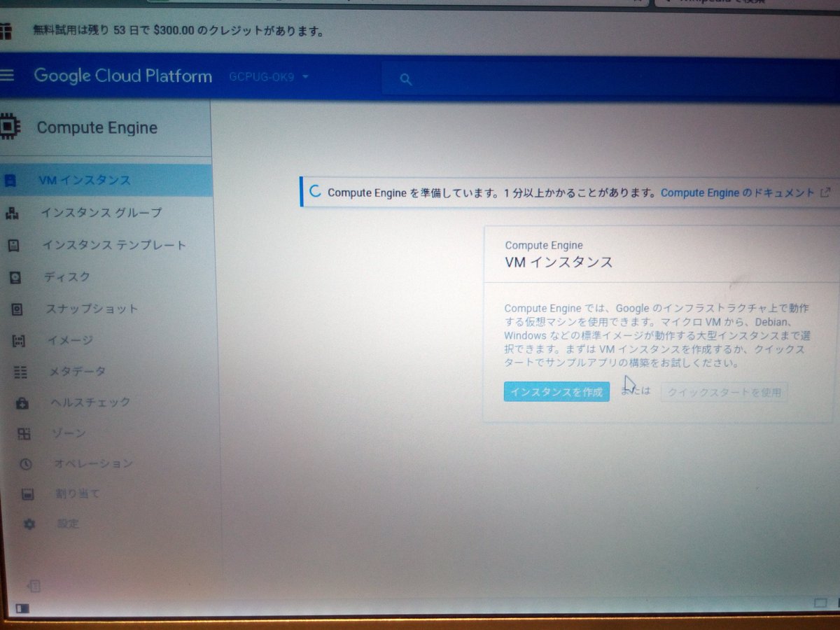Open the hamburger navigation menu
This screenshot has height=630, width=840.
tap(6, 75)
